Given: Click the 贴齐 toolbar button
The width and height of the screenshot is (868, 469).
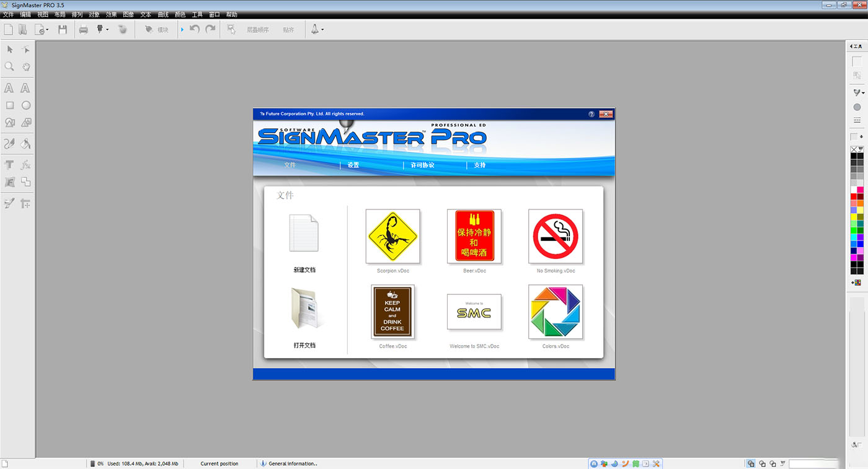Looking at the screenshot, I should [x=288, y=30].
